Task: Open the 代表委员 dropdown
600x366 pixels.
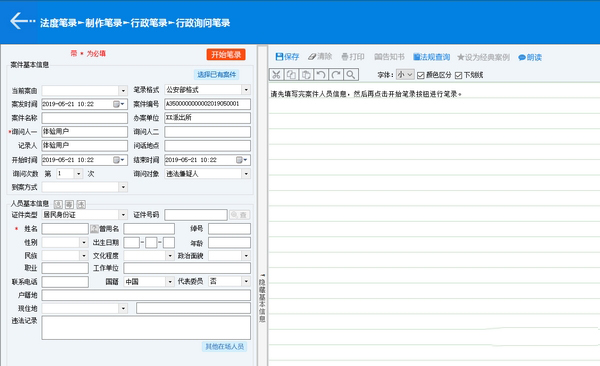Action: point(246,282)
